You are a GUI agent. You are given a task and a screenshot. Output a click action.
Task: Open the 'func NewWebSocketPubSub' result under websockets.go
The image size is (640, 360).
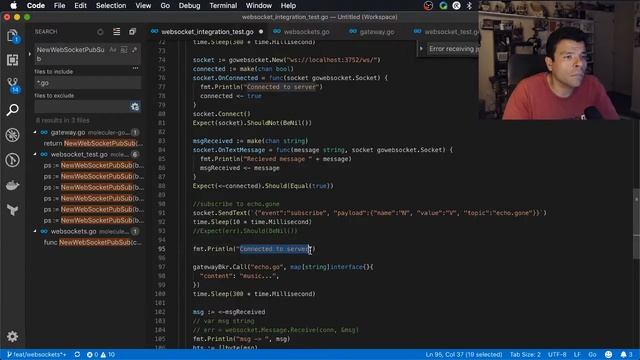(x=93, y=242)
